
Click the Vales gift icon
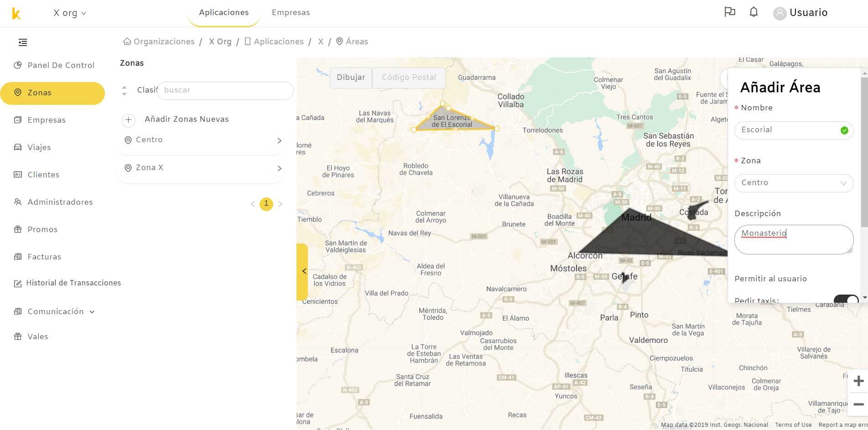(x=18, y=337)
